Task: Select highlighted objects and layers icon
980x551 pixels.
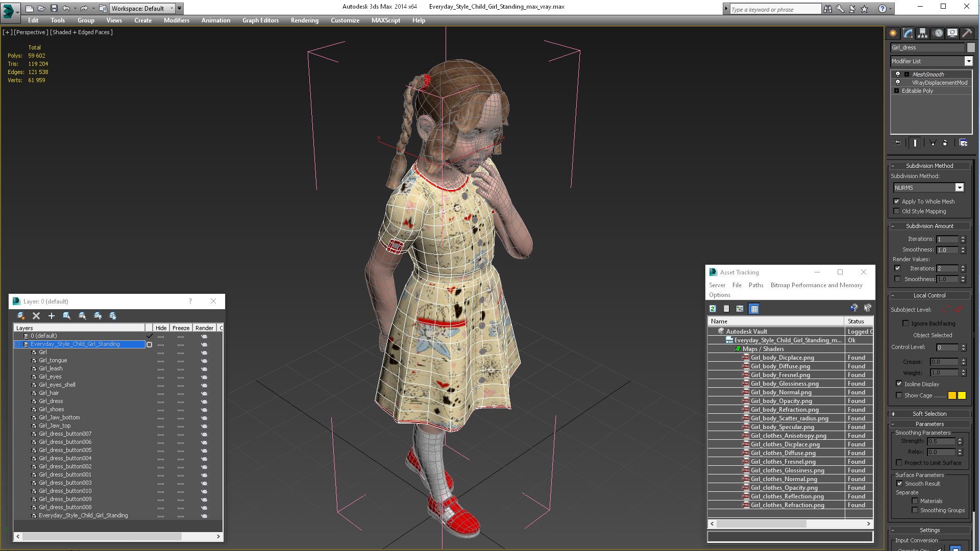Action: 67,316
